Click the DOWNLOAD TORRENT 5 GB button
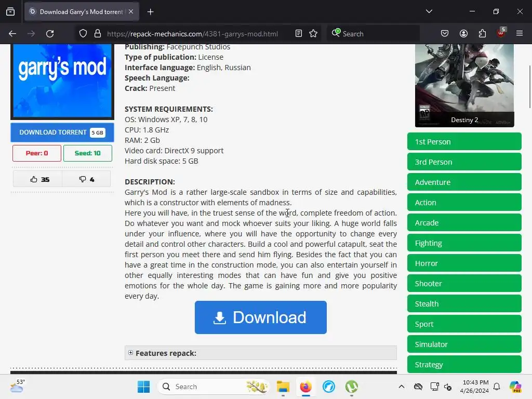 (62, 132)
